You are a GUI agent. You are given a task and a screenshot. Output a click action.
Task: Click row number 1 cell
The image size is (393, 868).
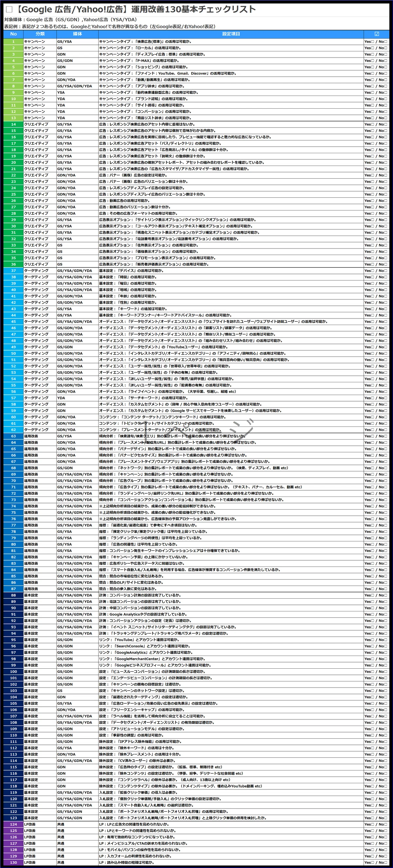click(13, 42)
